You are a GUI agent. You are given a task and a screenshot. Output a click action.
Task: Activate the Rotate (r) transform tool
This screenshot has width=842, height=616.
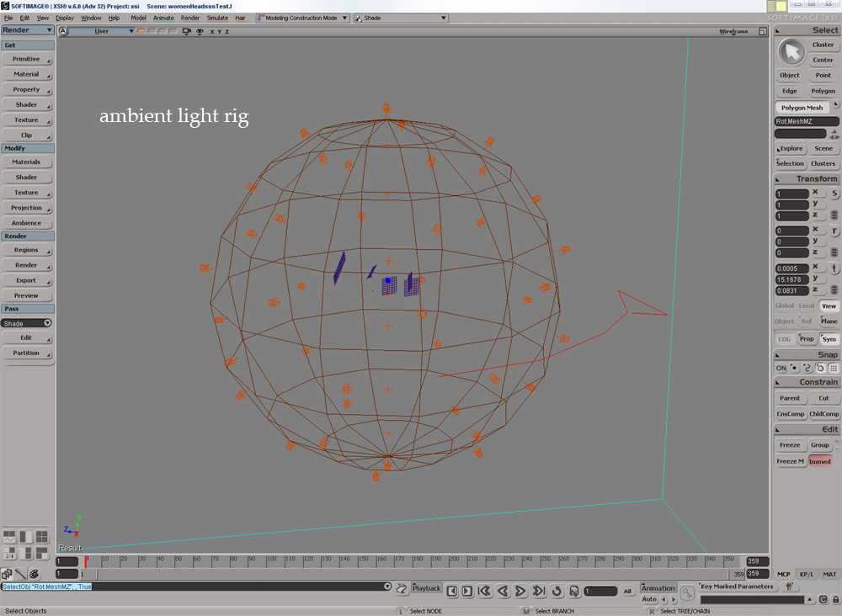pyautogui.click(x=834, y=231)
